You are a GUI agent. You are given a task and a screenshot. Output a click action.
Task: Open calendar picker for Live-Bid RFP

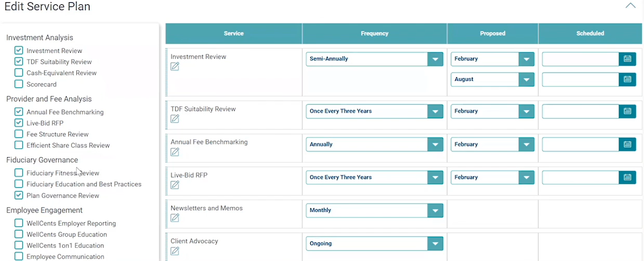[627, 177]
